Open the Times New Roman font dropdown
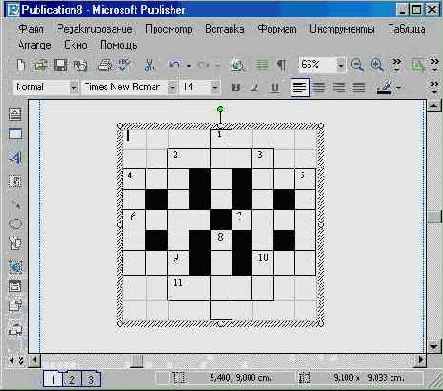 coord(172,88)
